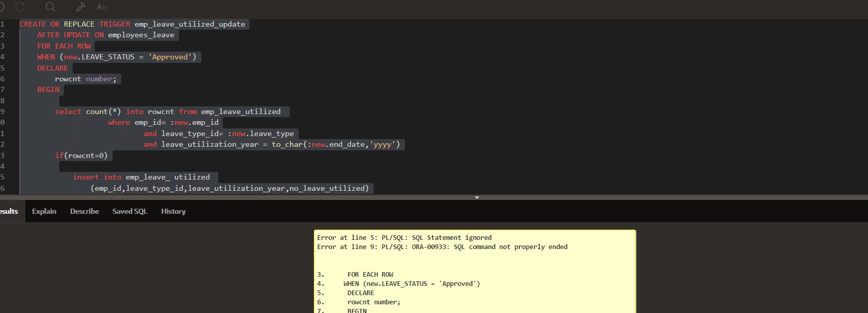Screen dimensions: 868x313
Task: Click the WHEN line in the error listing
Action: tap(412, 284)
